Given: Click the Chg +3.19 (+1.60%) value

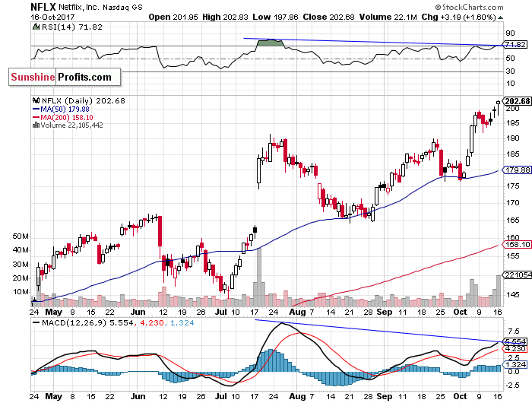Looking at the screenshot, I should coord(459,17).
